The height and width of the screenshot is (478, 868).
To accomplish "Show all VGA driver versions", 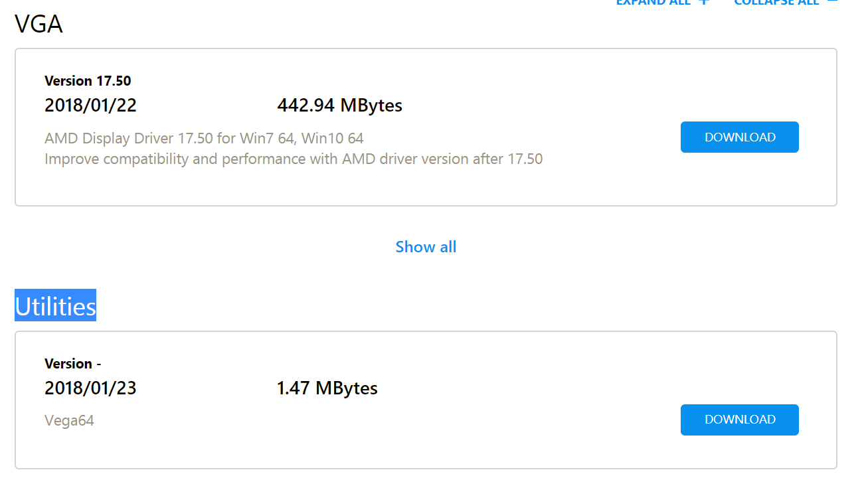I will tap(426, 247).
